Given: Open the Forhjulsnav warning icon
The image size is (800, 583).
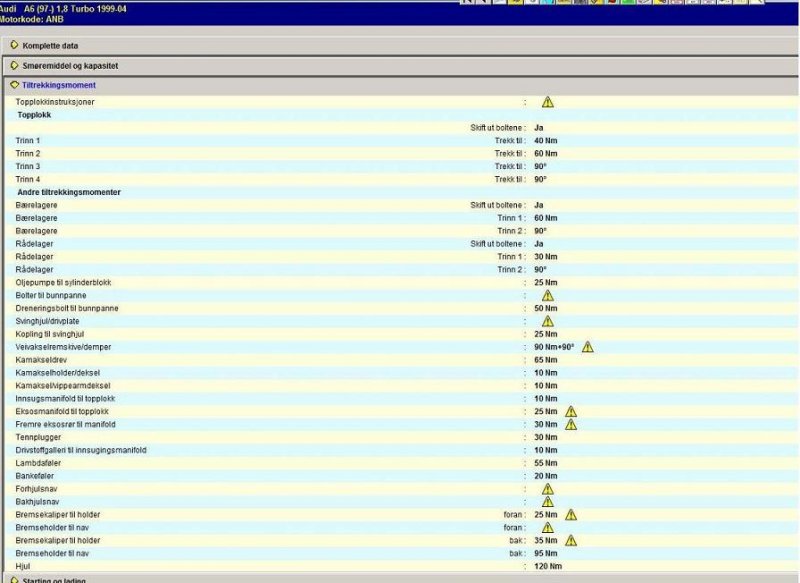Looking at the screenshot, I should click(x=547, y=489).
